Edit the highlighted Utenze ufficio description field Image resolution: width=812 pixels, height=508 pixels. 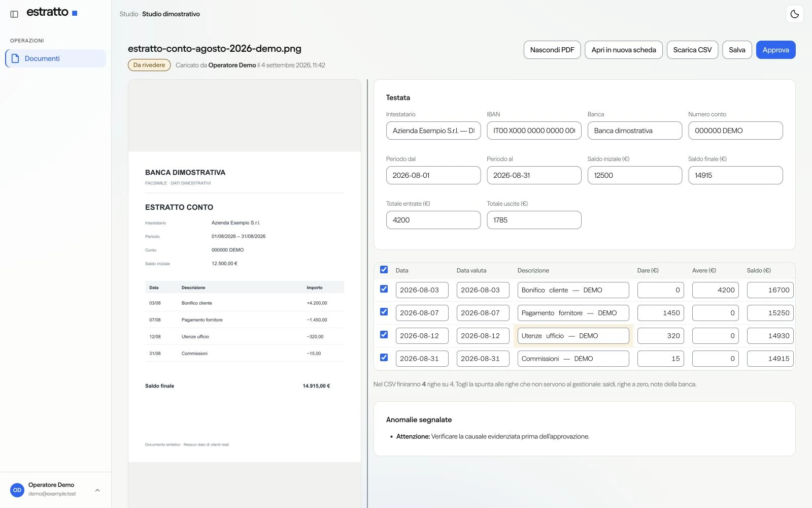tap(573, 336)
